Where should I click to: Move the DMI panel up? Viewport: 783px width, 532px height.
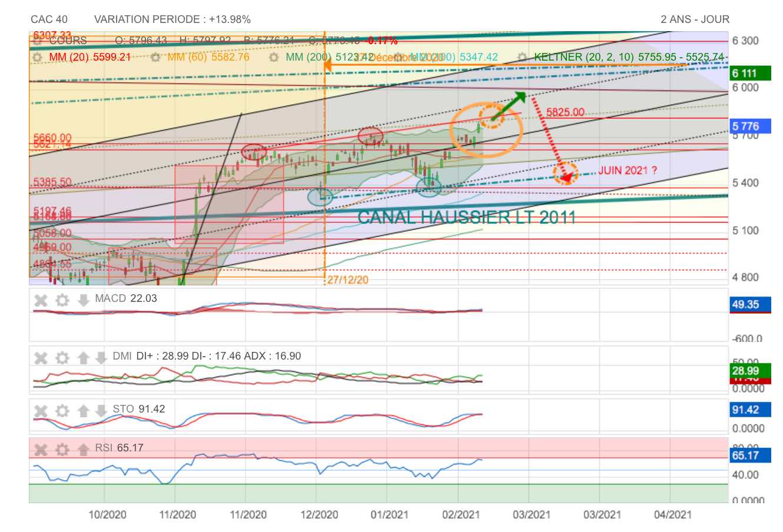tap(83, 358)
